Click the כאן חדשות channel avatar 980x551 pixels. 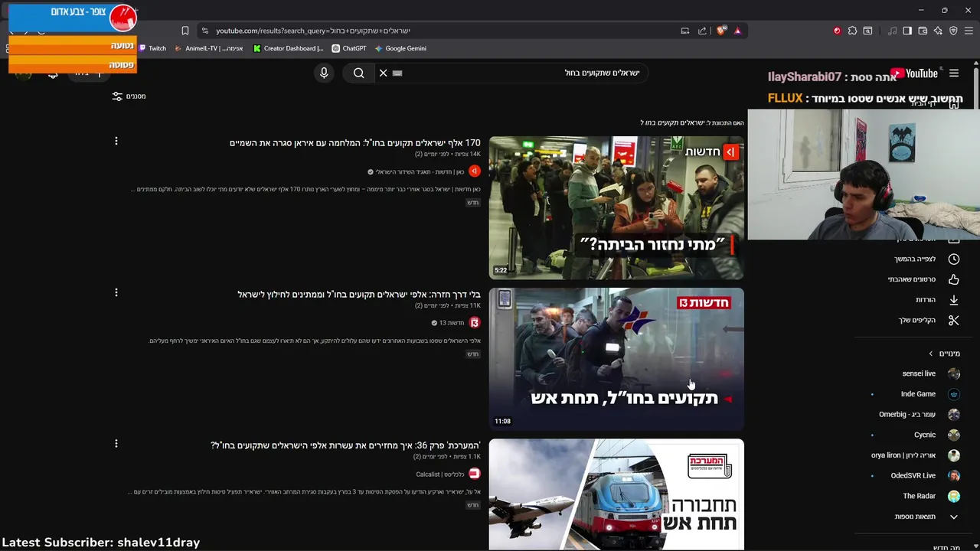coord(475,171)
